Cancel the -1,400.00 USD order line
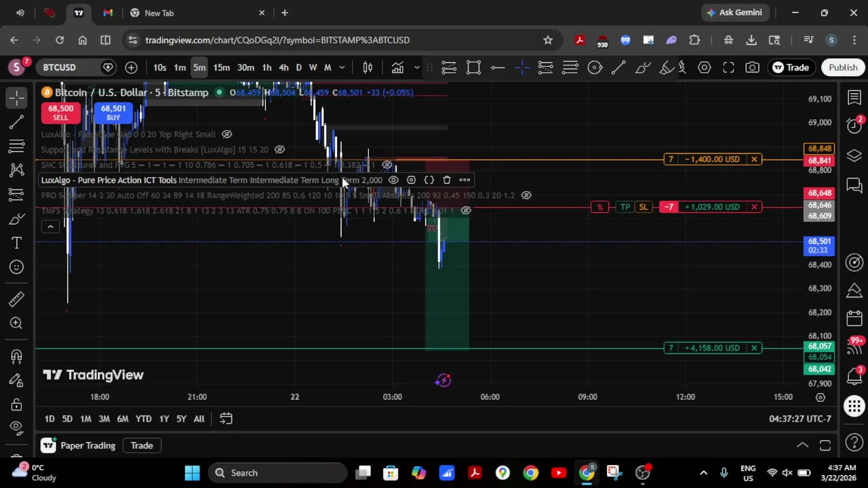Image resolution: width=868 pixels, height=488 pixels. pyautogui.click(x=754, y=159)
